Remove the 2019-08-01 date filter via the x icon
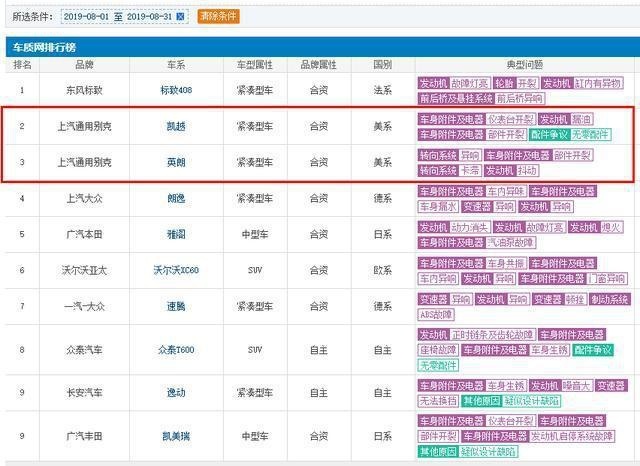 pyautogui.click(x=180, y=17)
